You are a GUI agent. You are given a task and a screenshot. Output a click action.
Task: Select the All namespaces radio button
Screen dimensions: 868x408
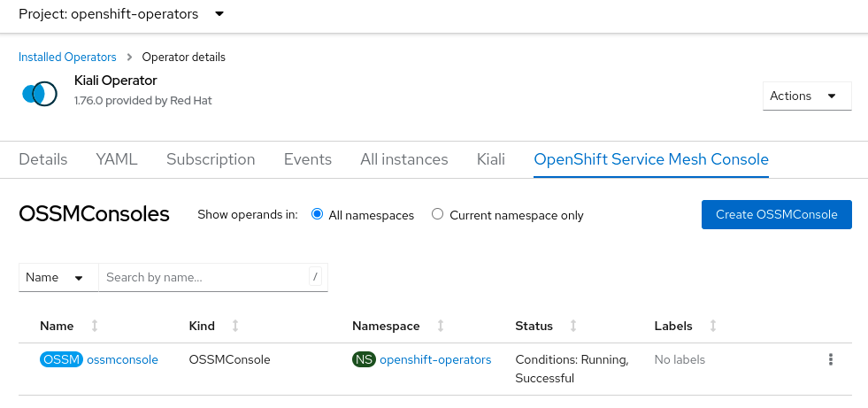click(x=318, y=214)
